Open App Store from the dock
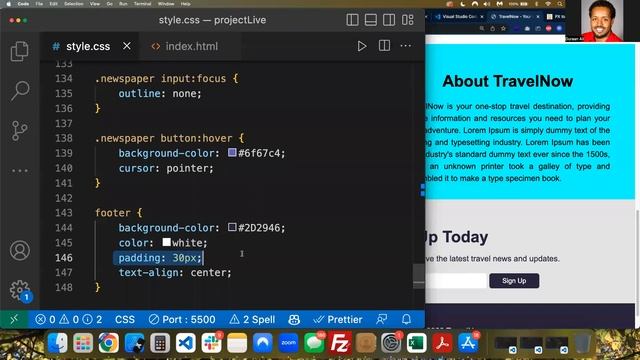Screen dimensions: 640x360 point(468,343)
